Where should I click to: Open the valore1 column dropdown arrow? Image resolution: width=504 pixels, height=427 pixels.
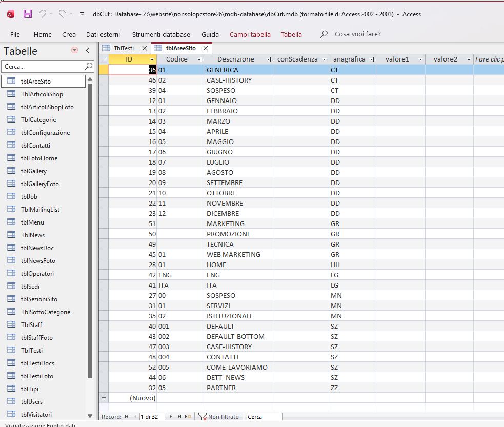(x=420, y=59)
